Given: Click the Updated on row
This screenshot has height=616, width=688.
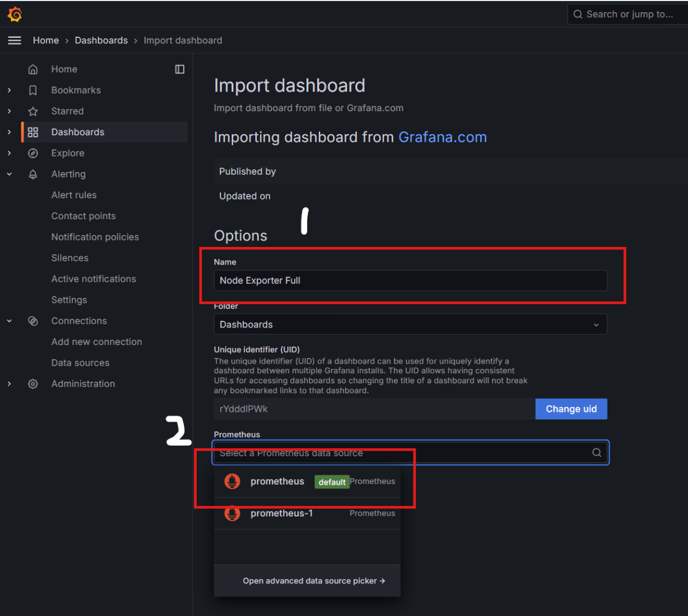Looking at the screenshot, I should 450,196.
